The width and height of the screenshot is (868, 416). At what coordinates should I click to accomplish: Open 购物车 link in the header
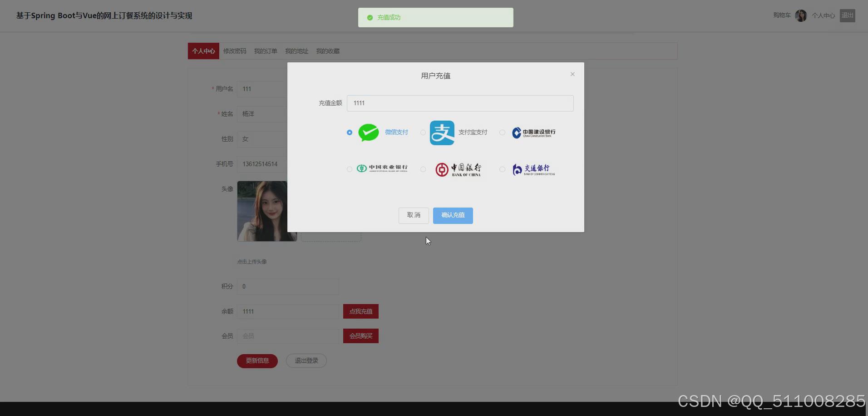point(782,15)
